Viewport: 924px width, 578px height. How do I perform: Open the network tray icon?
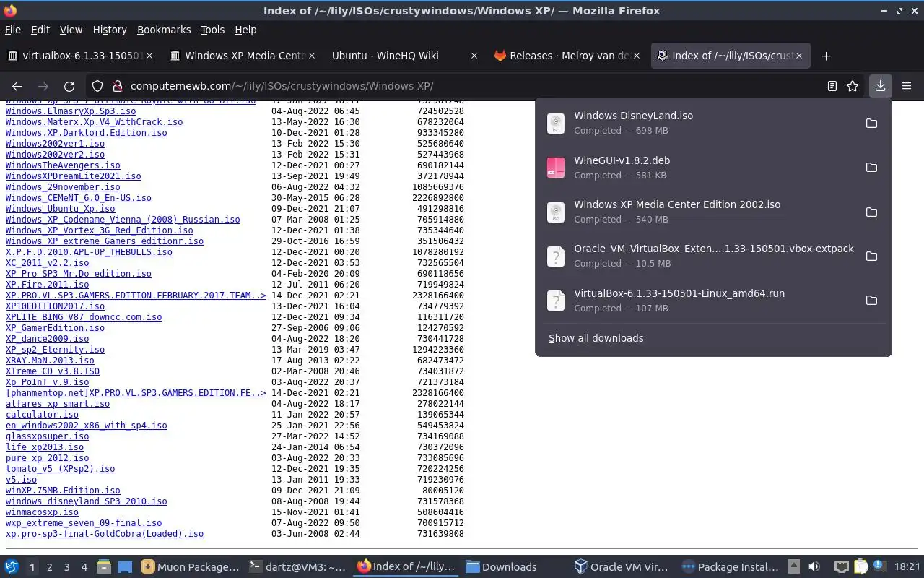click(x=842, y=567)
